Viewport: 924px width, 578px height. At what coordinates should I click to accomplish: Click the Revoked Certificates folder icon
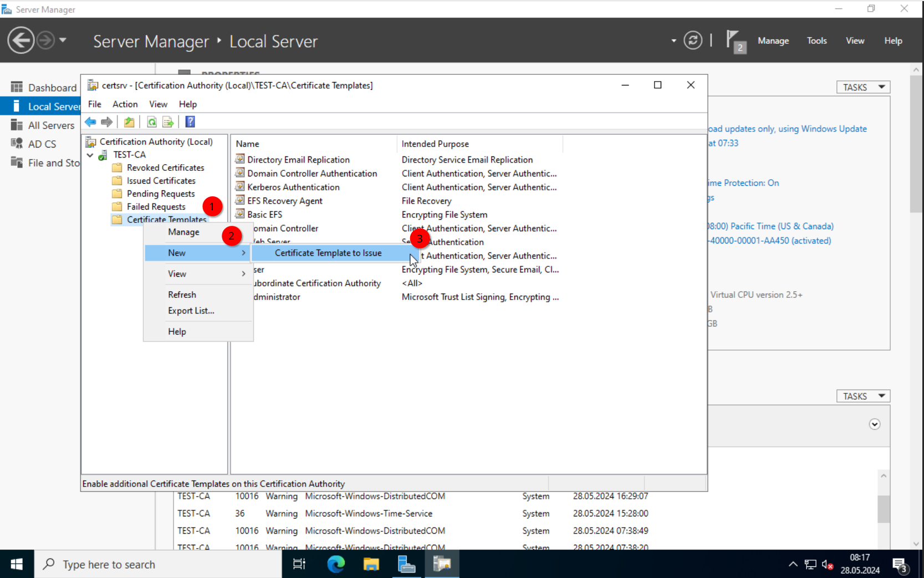tap(117, 168)
